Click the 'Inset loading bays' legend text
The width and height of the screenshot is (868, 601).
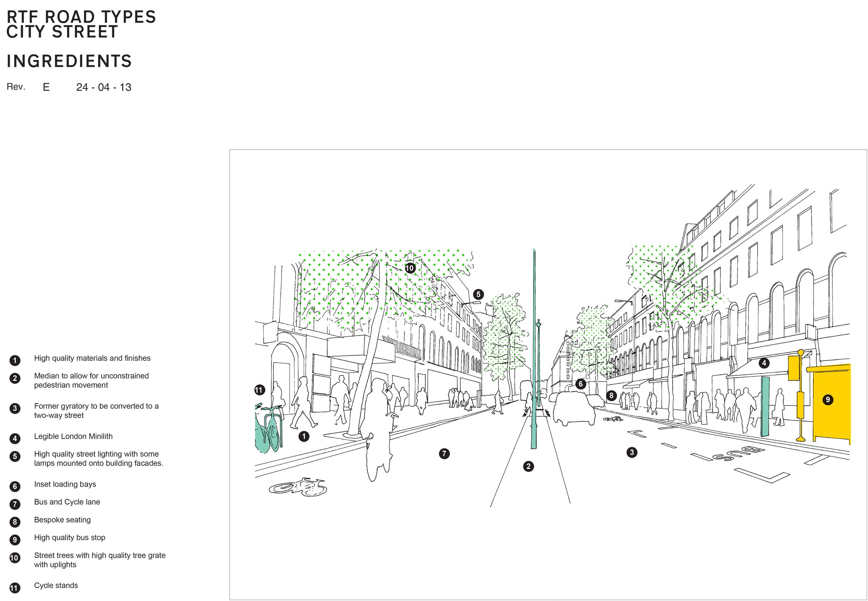point(65,484)
